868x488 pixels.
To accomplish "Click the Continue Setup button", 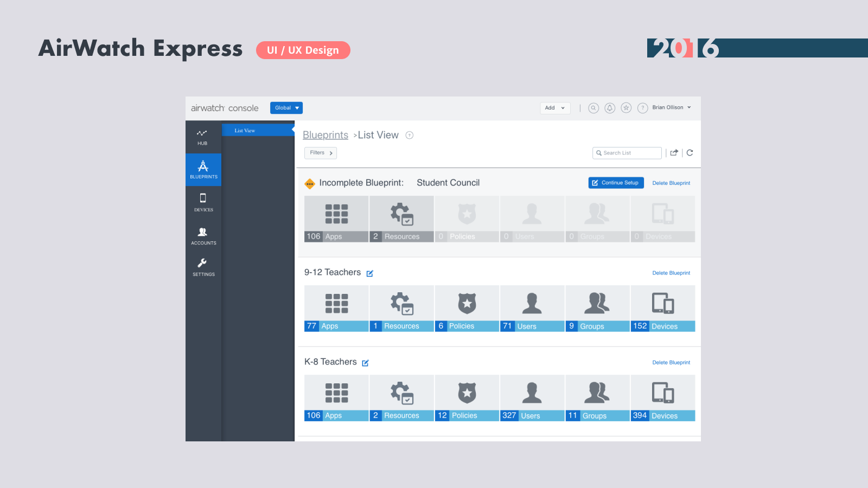I will coord(616,183).
